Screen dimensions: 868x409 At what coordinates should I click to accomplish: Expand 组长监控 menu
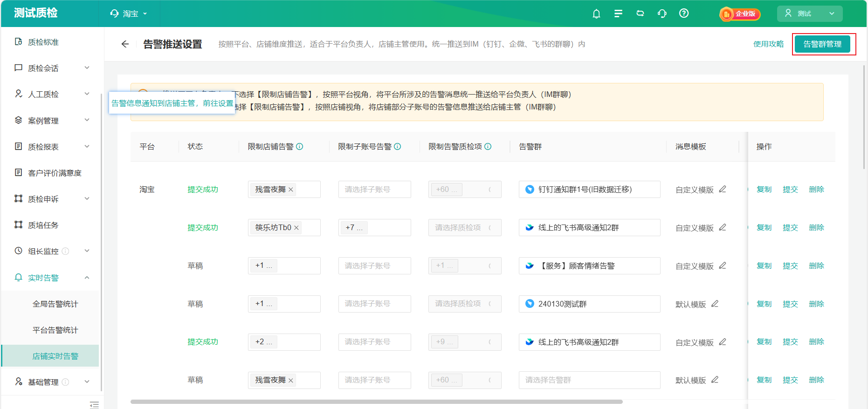(x=87, y=251)
